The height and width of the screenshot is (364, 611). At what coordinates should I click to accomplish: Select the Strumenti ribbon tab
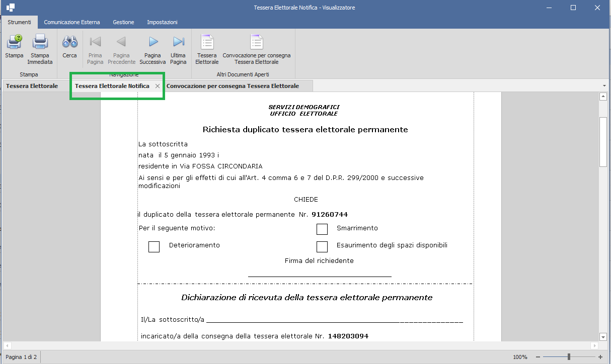[x=19, y=22]
